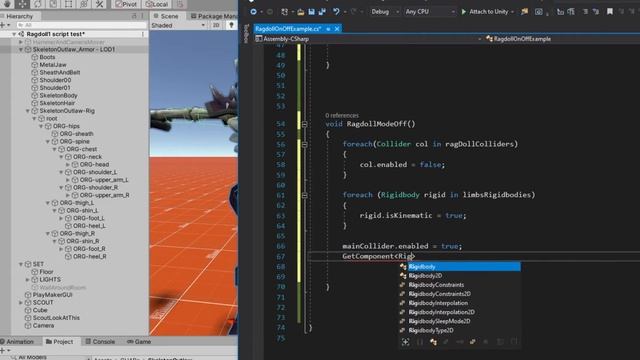Open the Game tab
640x360 pixels.
click(139, 342)
